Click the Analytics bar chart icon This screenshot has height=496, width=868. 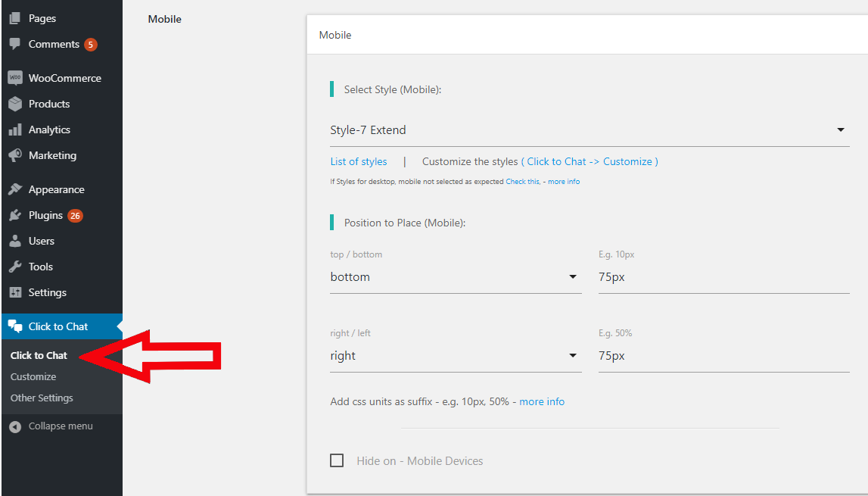tap(15, 129)
